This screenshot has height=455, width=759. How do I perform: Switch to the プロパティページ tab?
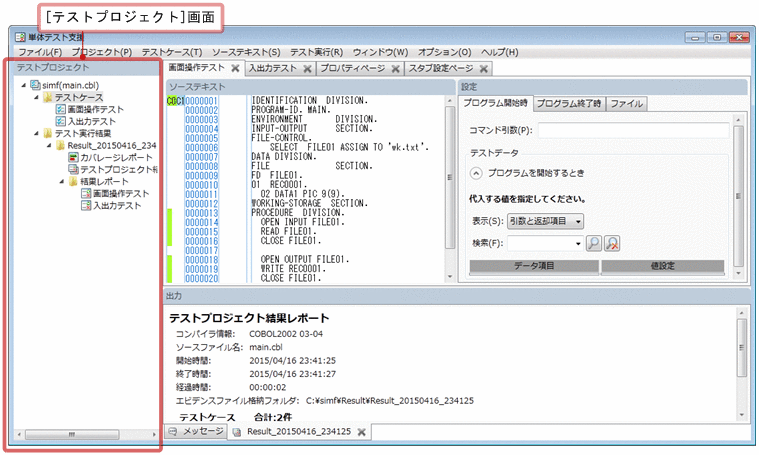pos(352,69)
